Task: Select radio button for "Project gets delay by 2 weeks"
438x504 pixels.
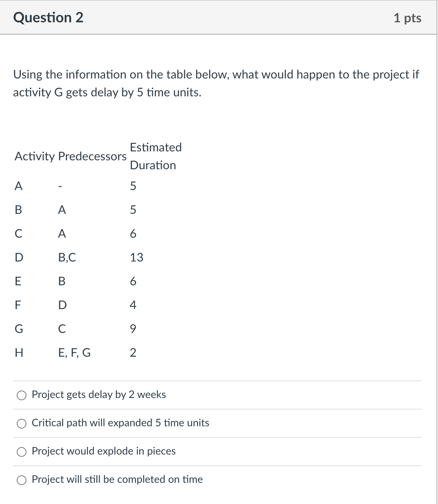Action: point(21,395)
